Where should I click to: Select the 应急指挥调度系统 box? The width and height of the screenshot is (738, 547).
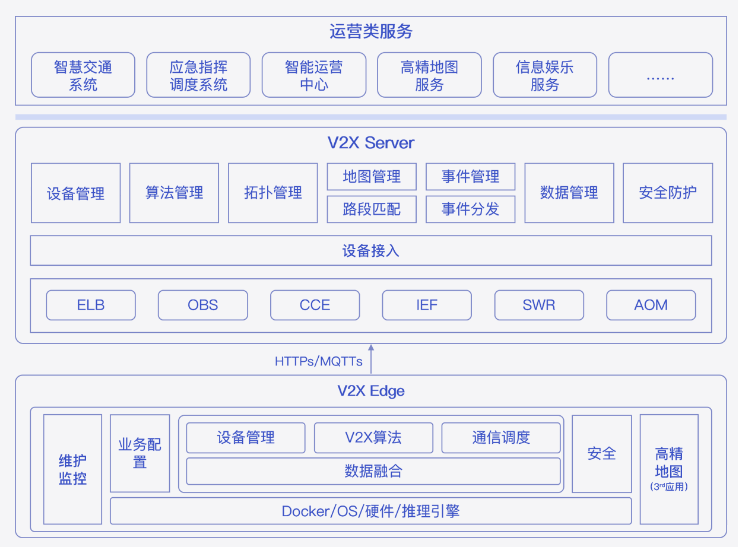point(198,75)
